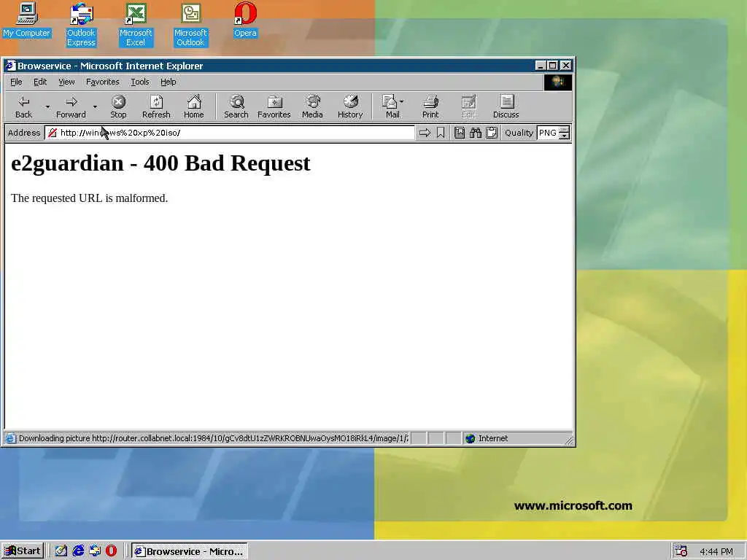The height and width of the screenshot is (560, 747).
Task: Expand the Back history dropdown arrow
Action: (x=47, y=107)
